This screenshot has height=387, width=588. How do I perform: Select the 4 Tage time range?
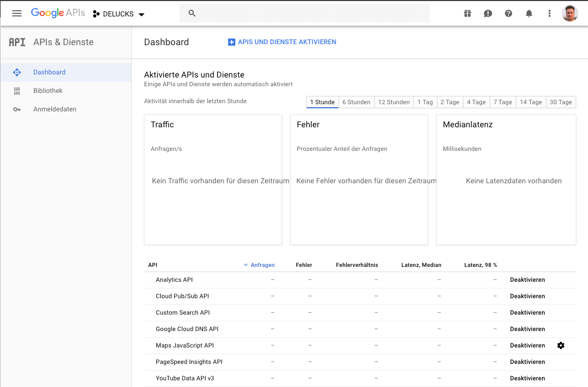pos(476,102)
